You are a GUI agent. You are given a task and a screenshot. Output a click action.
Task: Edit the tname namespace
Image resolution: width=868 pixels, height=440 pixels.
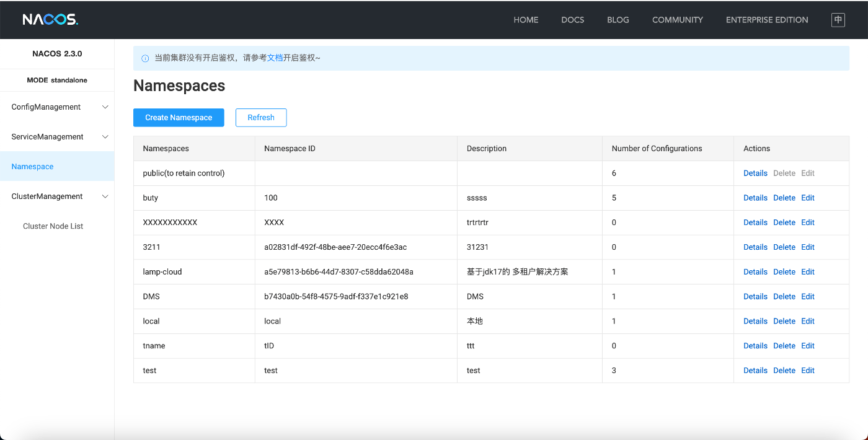coord(808,346)
